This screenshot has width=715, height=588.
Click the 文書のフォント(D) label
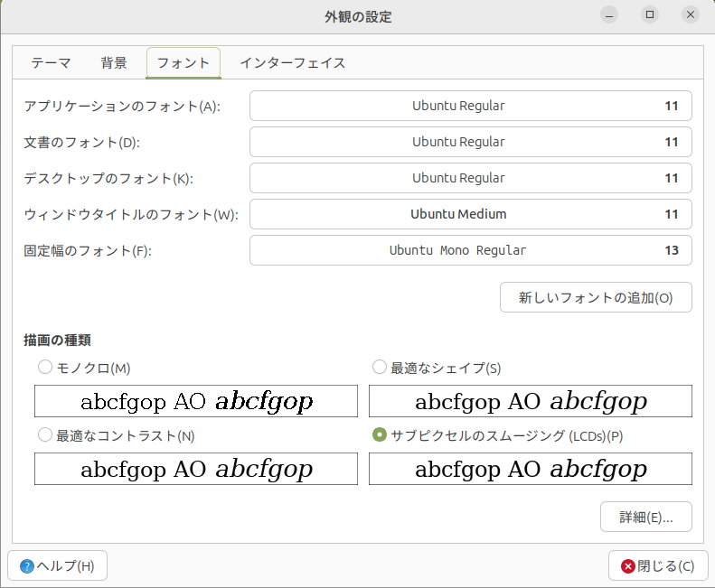[x=81, y=142]
